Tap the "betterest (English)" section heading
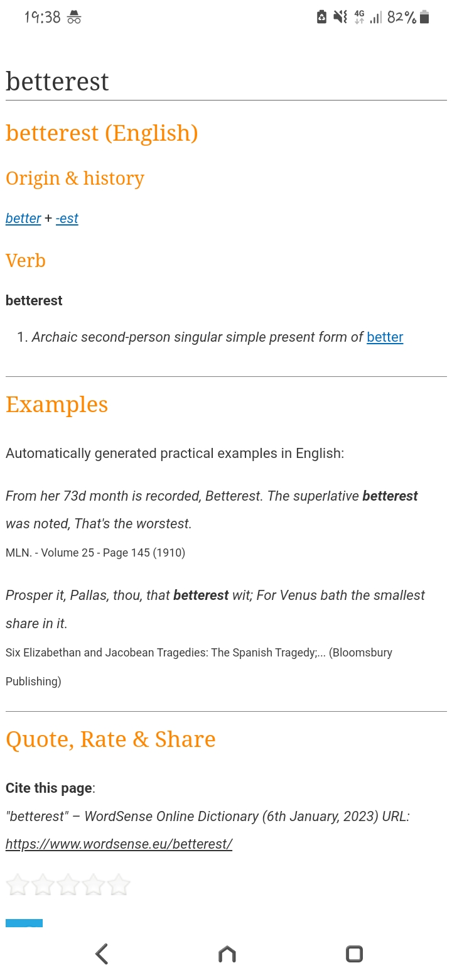 click(102, 133)
